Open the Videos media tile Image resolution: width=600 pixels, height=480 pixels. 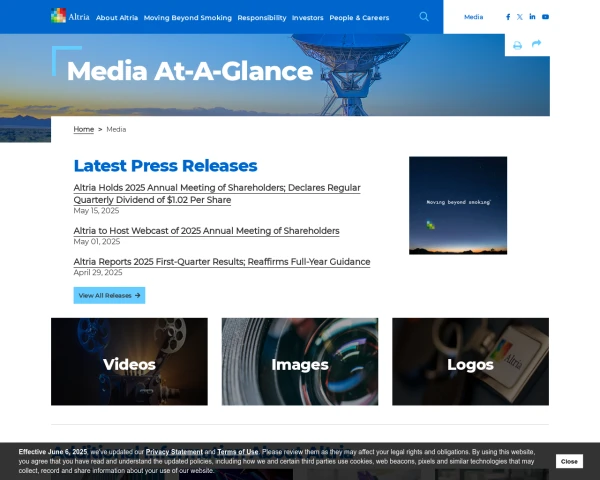[129, 361]
